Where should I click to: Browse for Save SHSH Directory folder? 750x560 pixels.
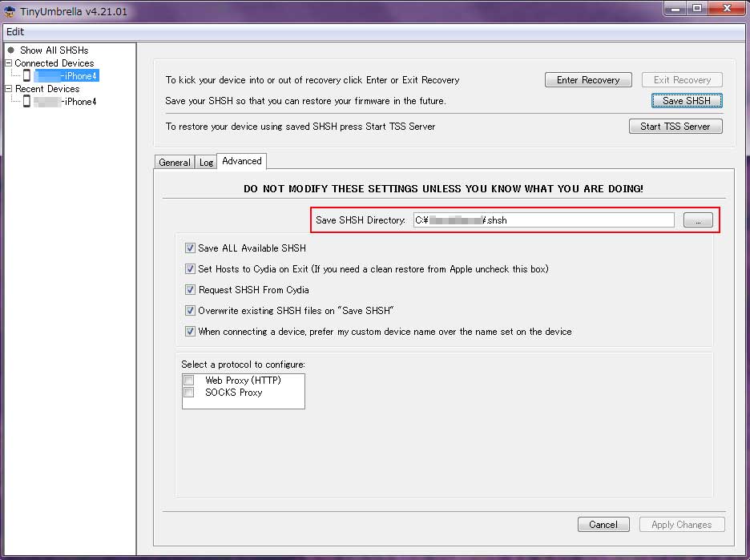pos(698,220)
